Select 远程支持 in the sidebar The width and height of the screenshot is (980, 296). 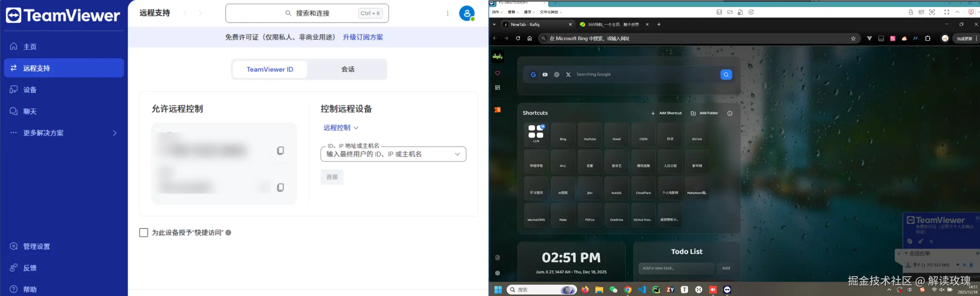tap(64, 68)
